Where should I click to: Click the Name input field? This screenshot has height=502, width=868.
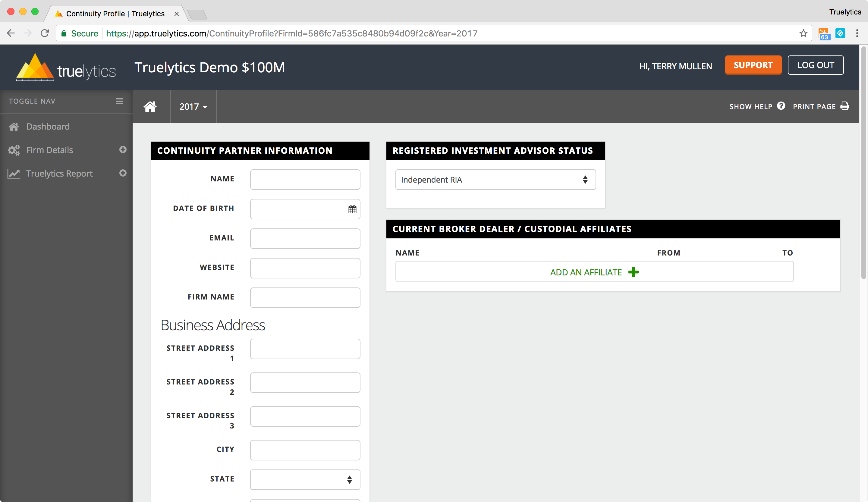tap(305, 179)
